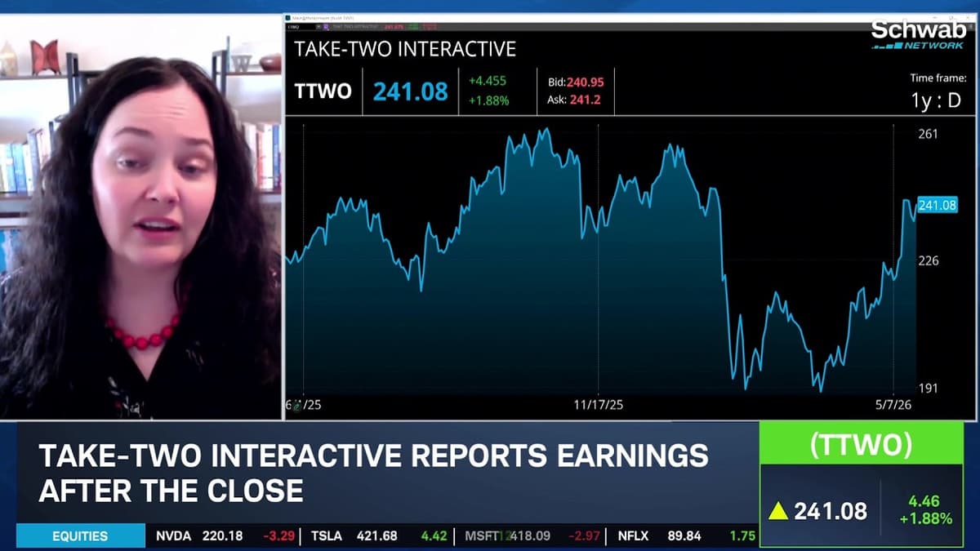Click the Bid 240.95 quote

(x=575, y=82)
